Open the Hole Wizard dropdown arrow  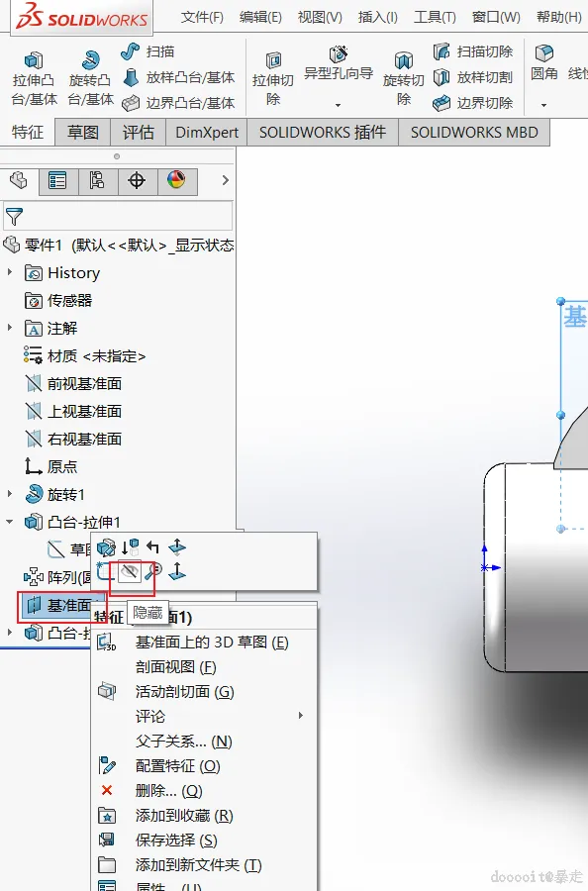coord(338,105)
